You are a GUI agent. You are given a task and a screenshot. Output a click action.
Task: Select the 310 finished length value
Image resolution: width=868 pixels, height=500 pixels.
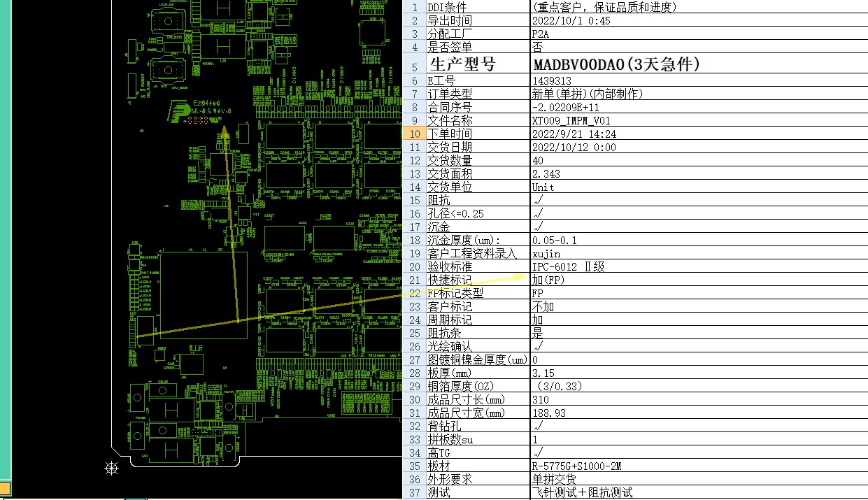[x=699, y=399]
